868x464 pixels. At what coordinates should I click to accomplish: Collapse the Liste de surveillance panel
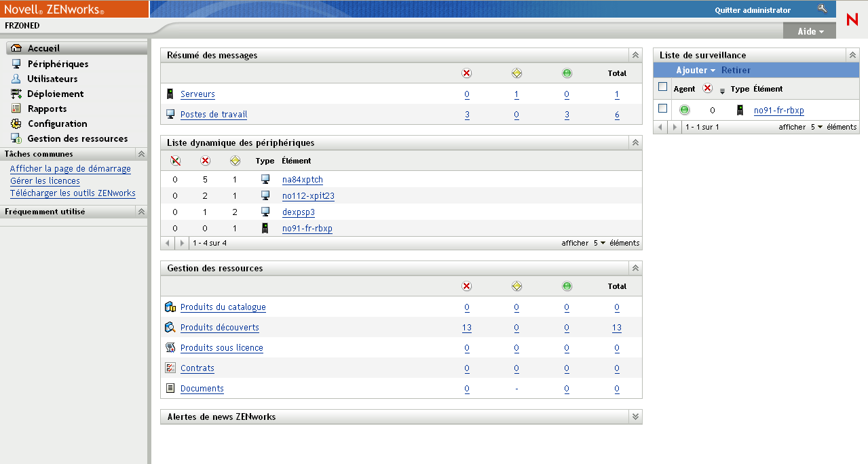pyautogui.click(x=852, y=55)
